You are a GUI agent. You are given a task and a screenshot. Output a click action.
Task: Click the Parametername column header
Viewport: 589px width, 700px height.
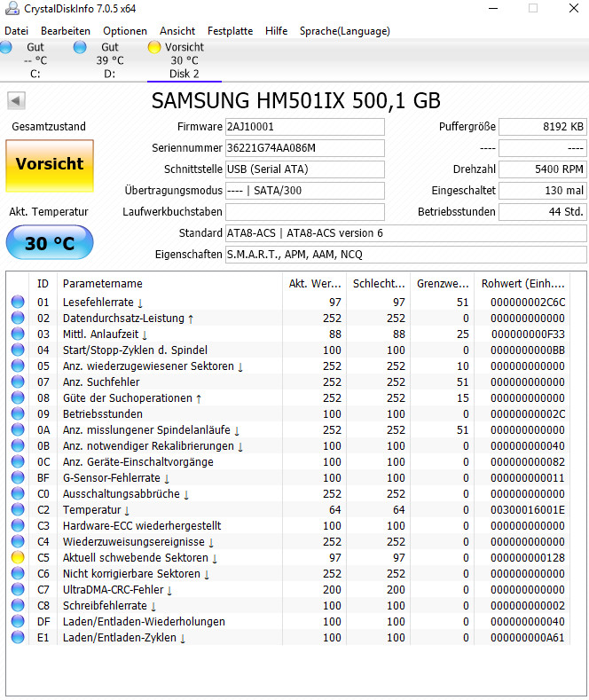coord(169,284)
